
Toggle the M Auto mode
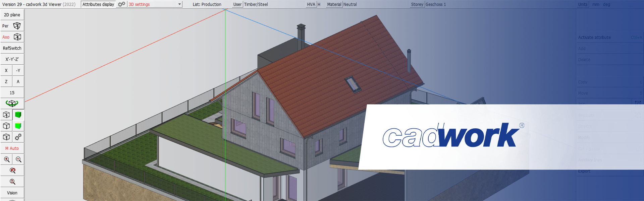tap(12, 148)
